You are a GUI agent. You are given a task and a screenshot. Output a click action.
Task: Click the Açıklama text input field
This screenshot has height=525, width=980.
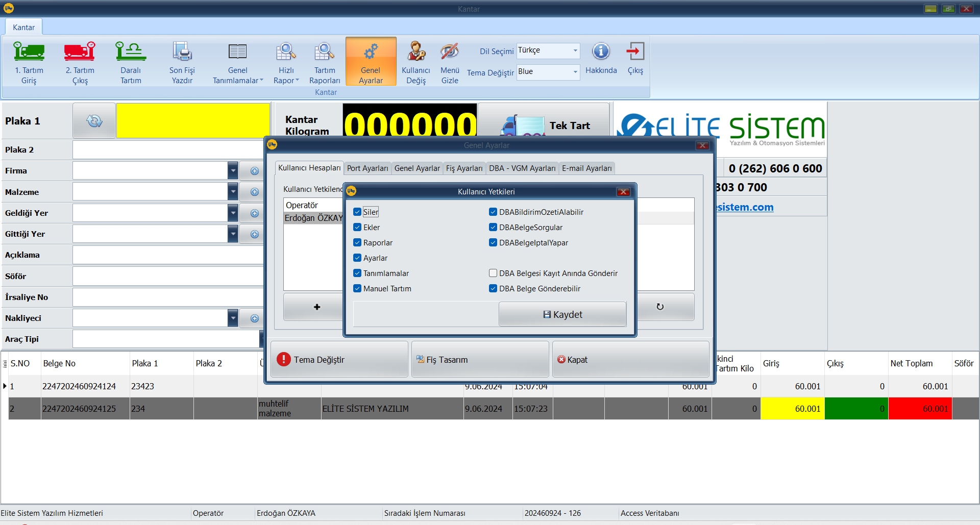(168, 255)
